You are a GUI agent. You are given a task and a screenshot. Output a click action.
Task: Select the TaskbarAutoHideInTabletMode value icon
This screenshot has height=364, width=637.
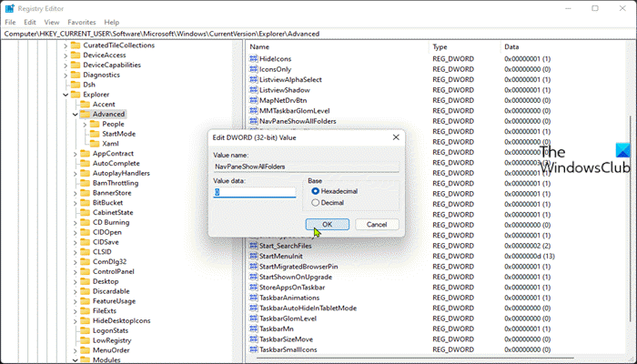(254, 308)
